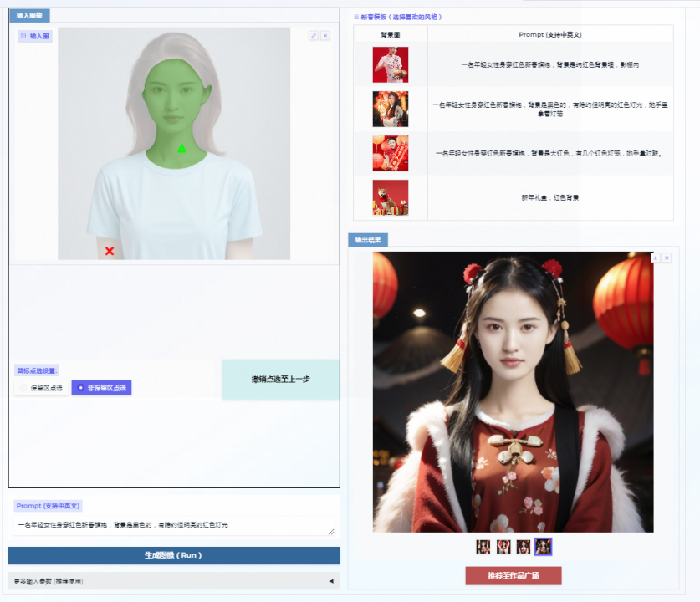Click the 新春模板 section heading

[398, 17]
